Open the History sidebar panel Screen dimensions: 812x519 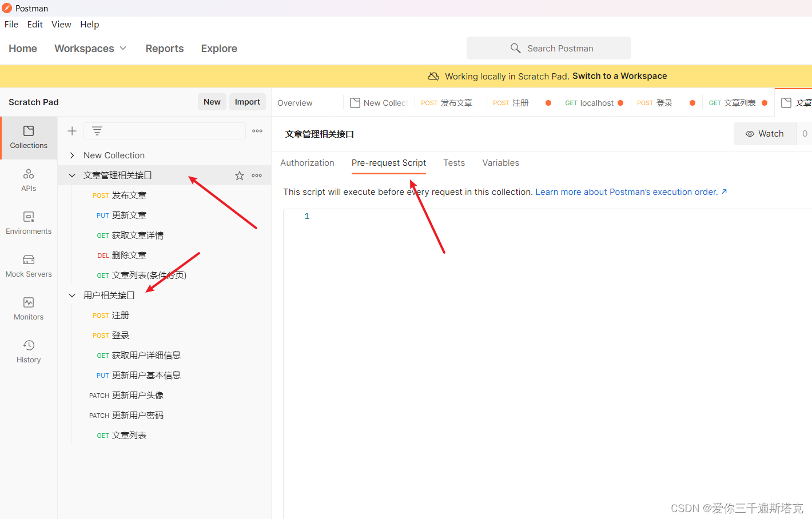(29, 352)
